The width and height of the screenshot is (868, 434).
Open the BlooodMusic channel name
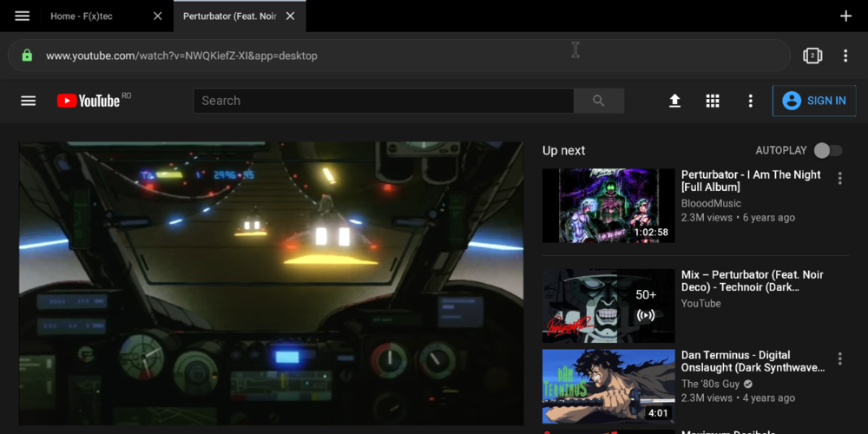pos(712,203)
